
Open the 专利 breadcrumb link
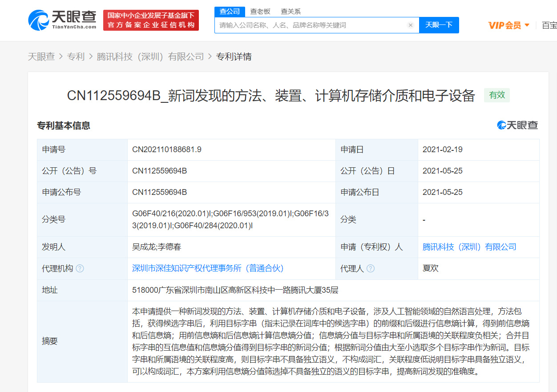click(76, 57)
